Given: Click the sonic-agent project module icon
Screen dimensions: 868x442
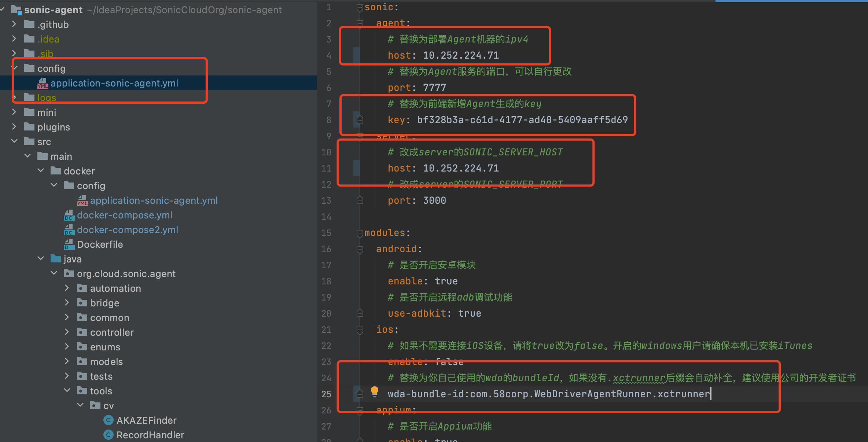Looking at the screenshot, I should (16, 10).
